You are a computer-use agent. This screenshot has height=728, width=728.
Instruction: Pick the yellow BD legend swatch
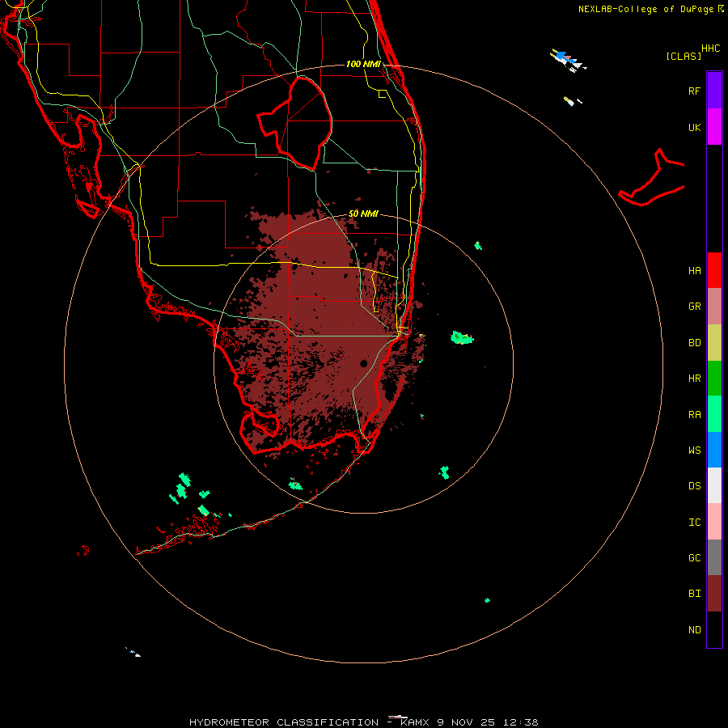tap(714, 342)
